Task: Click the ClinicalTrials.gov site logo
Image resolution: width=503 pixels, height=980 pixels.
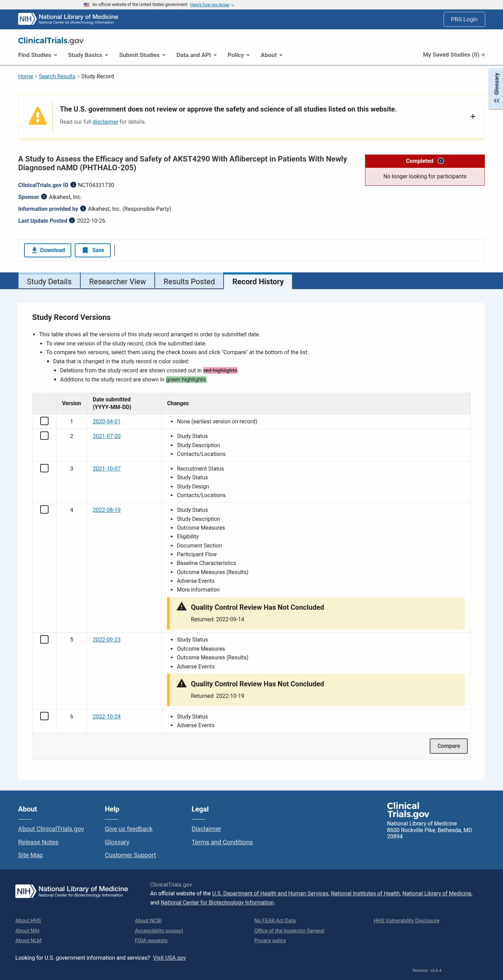Action: click(51, 40)
